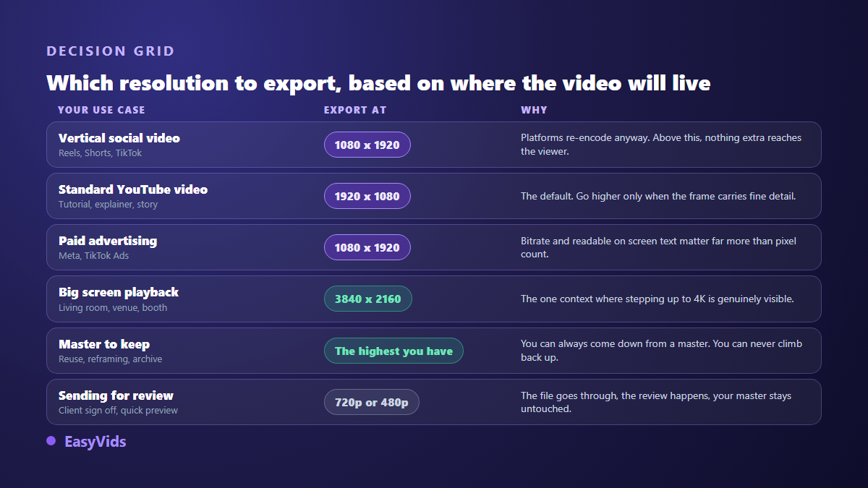Click the Living room, venue, booth subtitle
Viewport: 868px width, 488px height.
click(x=113, y=308)
